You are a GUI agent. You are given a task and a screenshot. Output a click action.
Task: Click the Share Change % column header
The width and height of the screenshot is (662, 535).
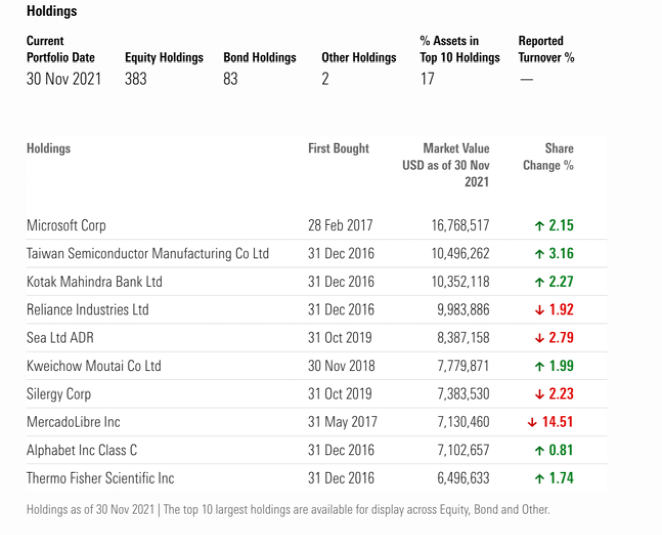click(x=548, y=157)
